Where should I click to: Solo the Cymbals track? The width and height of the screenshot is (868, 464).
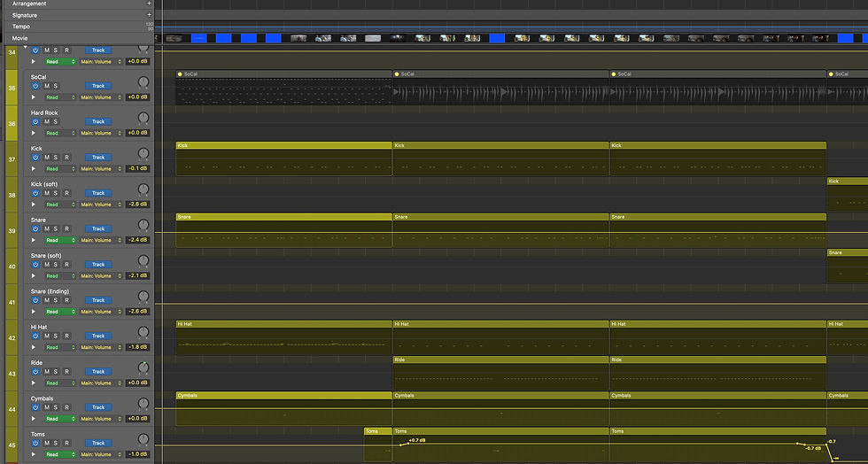[55, 407]
